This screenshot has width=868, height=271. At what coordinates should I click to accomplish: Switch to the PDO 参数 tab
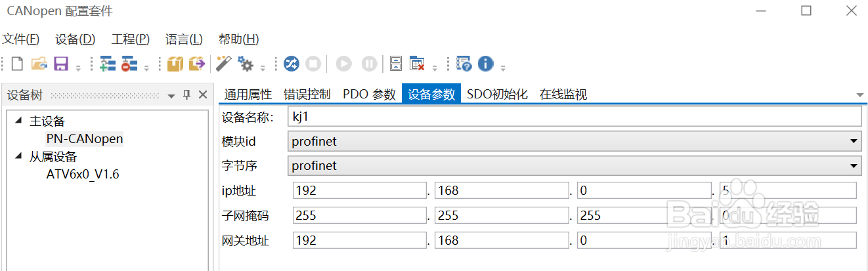369,94
